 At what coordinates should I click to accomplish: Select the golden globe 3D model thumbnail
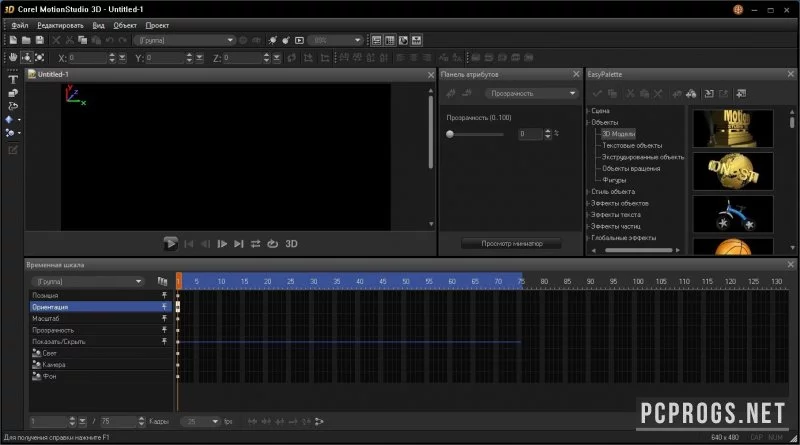[733, 171]
